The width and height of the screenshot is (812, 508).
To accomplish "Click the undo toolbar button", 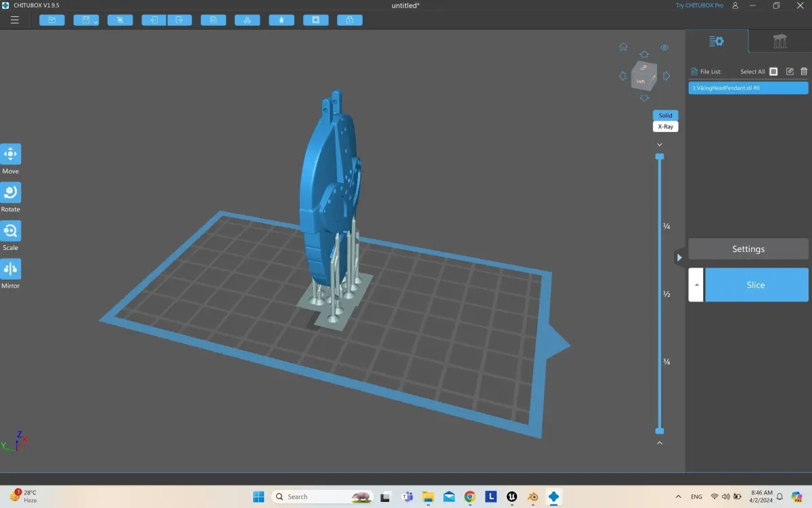I will click(154, 20).
